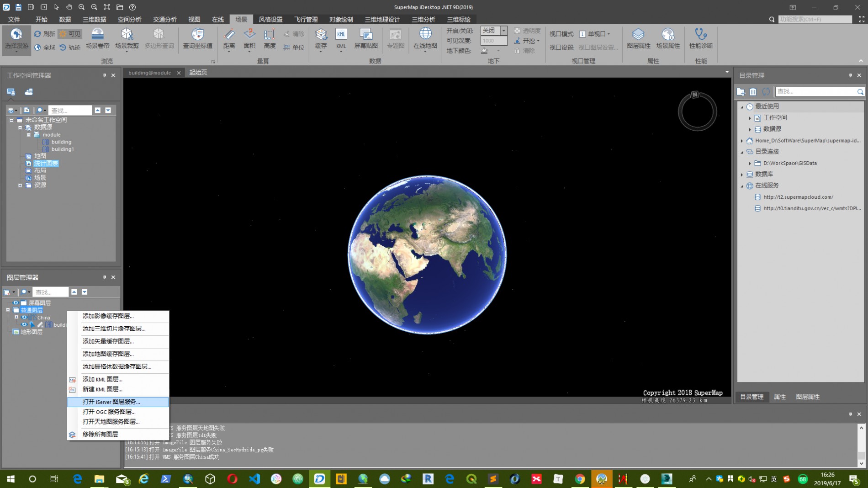The height and width of the screenshot is (488, 868).
Task: Expand the 数据库 catalog node
Action: (742, 174)
